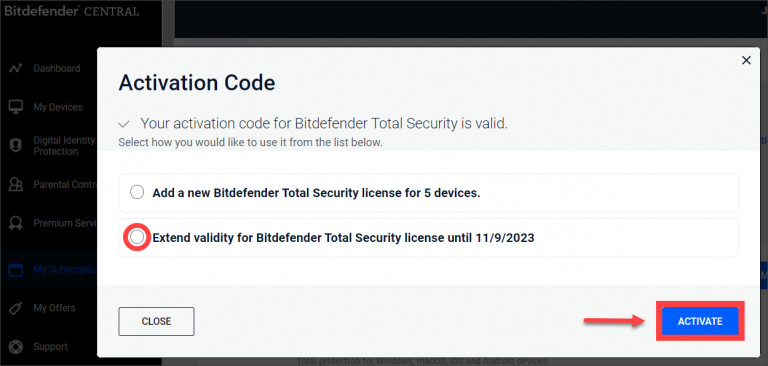This screenshot has height=366, width=768.
Task: Click the Premium Services ribbon icon
Action: click(x=16, y=223)
